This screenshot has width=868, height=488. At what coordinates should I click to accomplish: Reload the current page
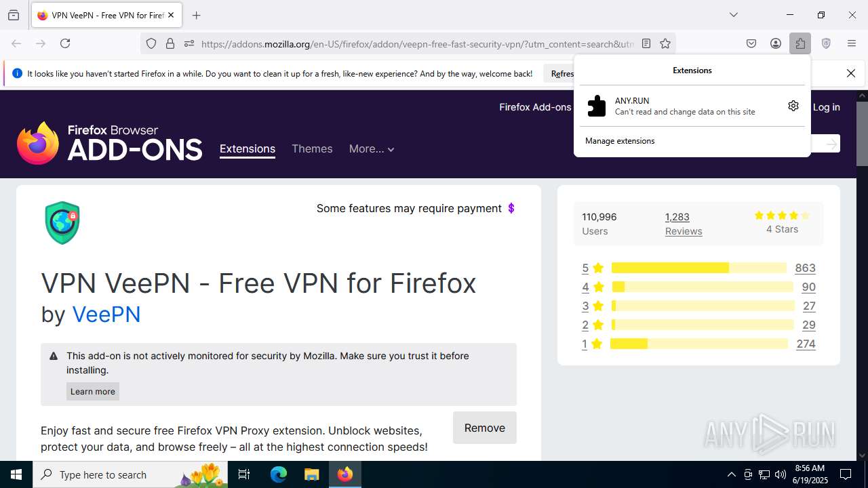[x=65, y=43]
